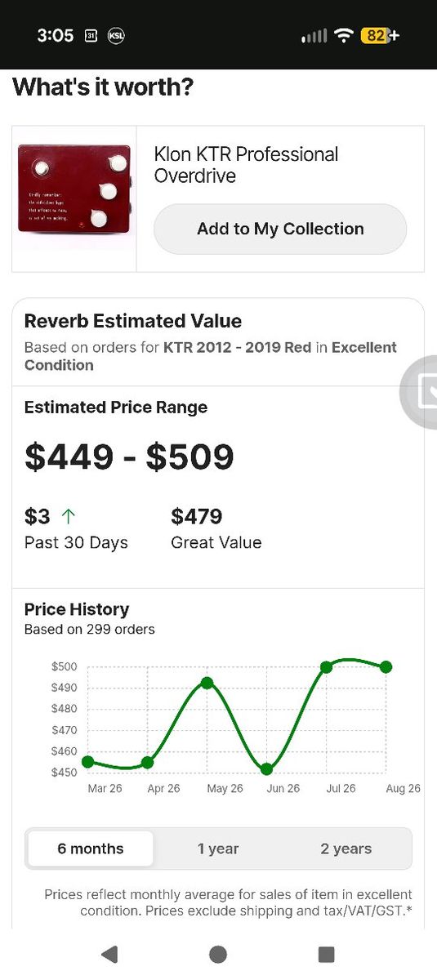Tap the Wi-Fi status icon
Viewport: 437px width, 980px height.
click(x=344, y=36)
